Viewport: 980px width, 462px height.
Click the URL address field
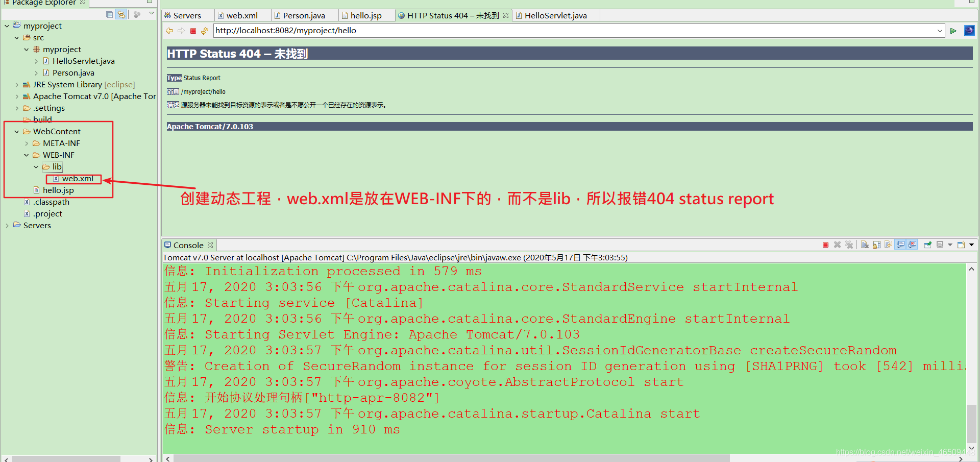pyautogui.click(x=574, y=31)
